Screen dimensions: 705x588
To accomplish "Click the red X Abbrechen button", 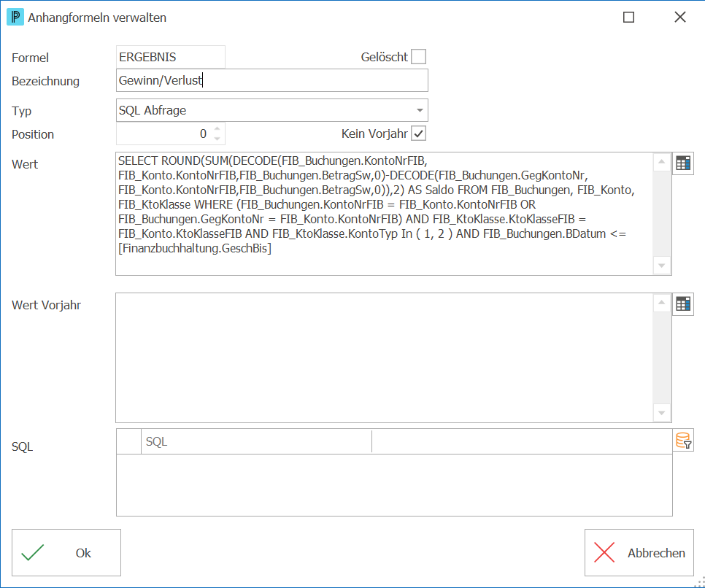I will coord(639,552).
